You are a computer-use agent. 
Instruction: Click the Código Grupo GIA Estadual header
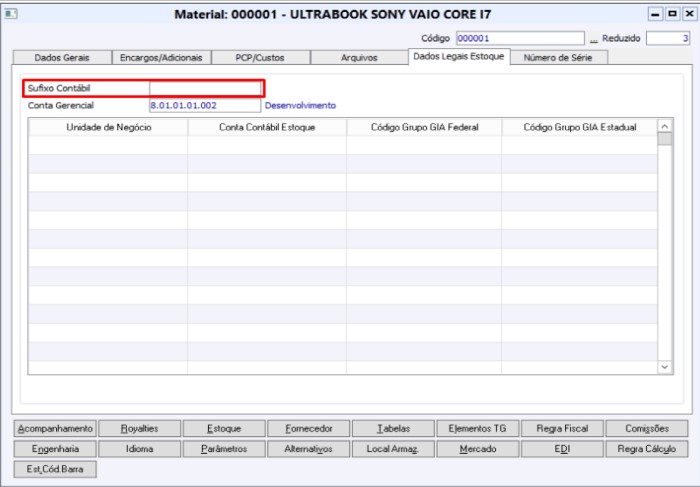click(x=580, y=127)
